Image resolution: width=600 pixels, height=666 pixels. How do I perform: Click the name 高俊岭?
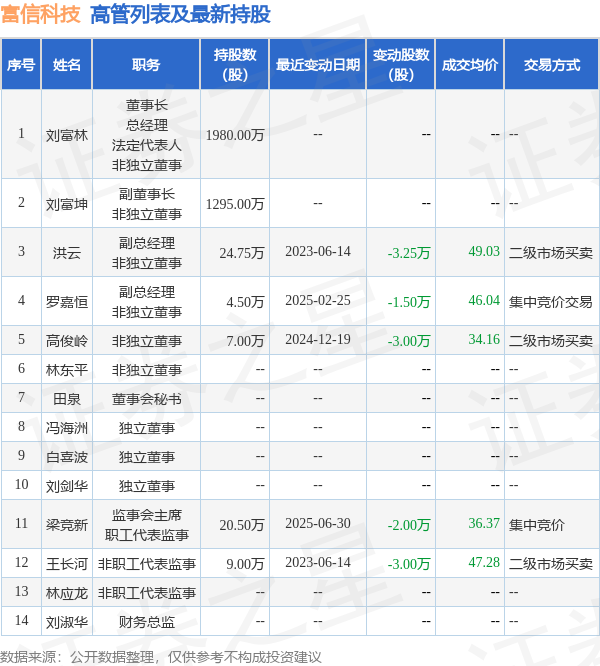click(67, 341)
